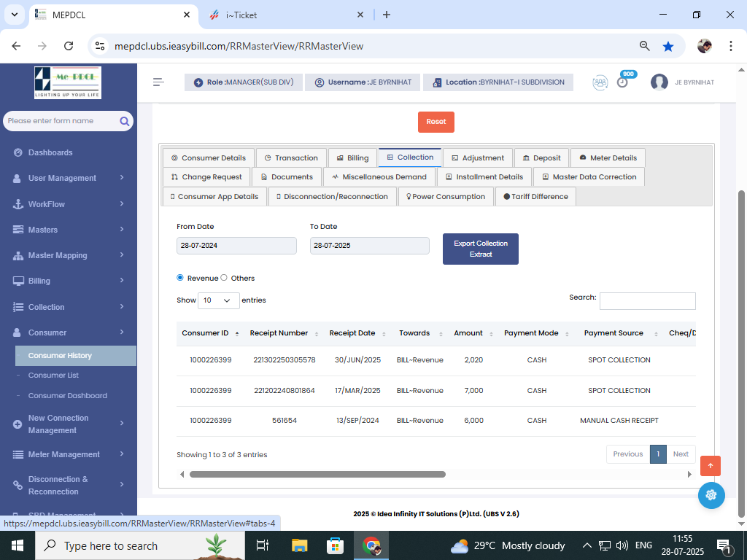Select the Revenue radio button

click(180, 278)
